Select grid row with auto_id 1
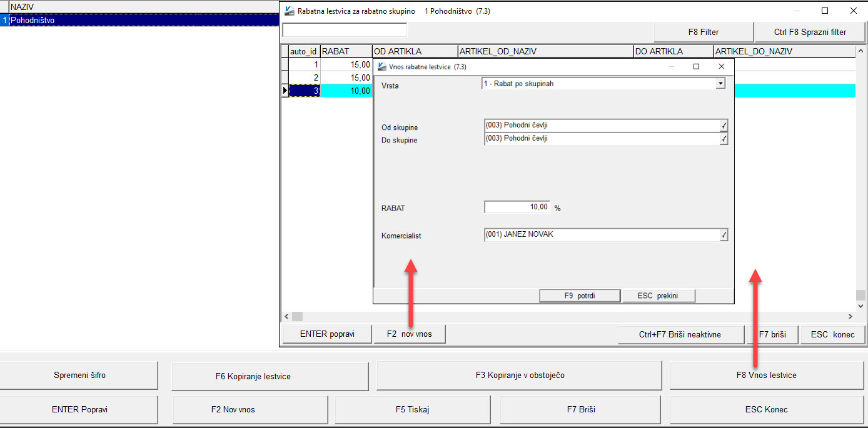 coord(304,64)
